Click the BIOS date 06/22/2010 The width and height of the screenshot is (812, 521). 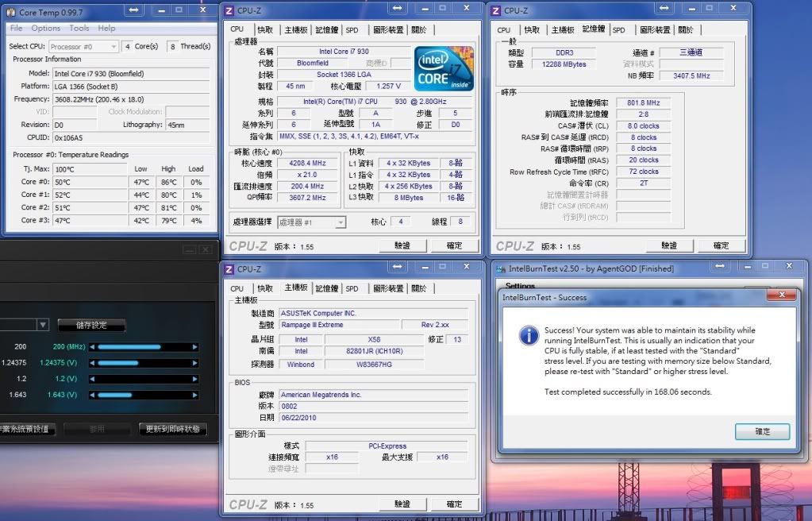[x=298, y=417]
